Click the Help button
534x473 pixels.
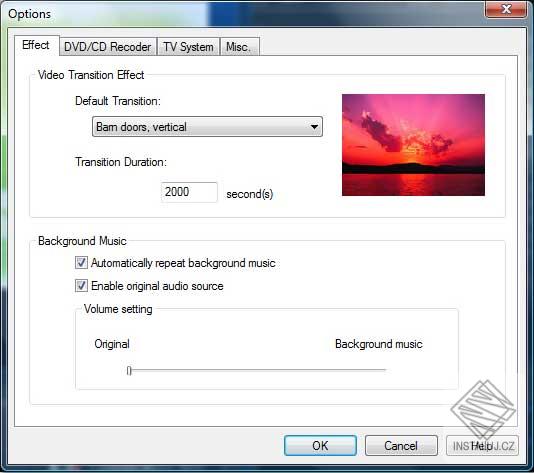[x=482, y=445]
